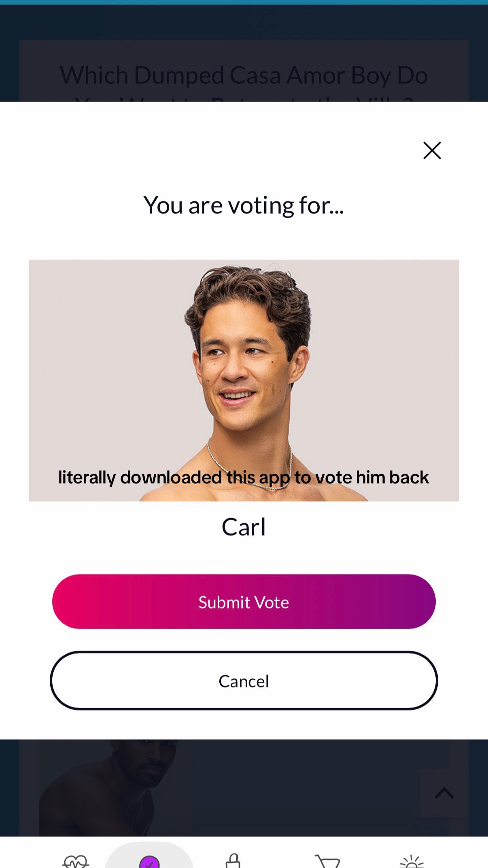The width and height of the screenshot is (488, 868).
Task: Open the shopping cart tab
Action: pyautogui.click(x=328, y=861)
